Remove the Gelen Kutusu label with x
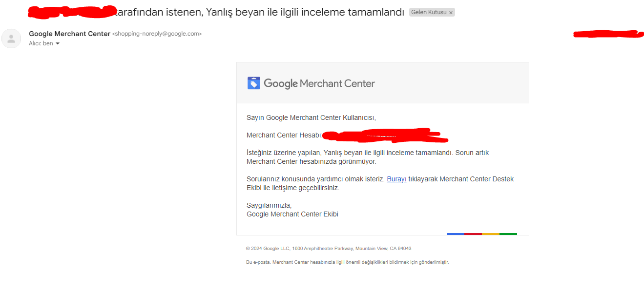Viewport: 644px width, 292px height. pos(451,13)
